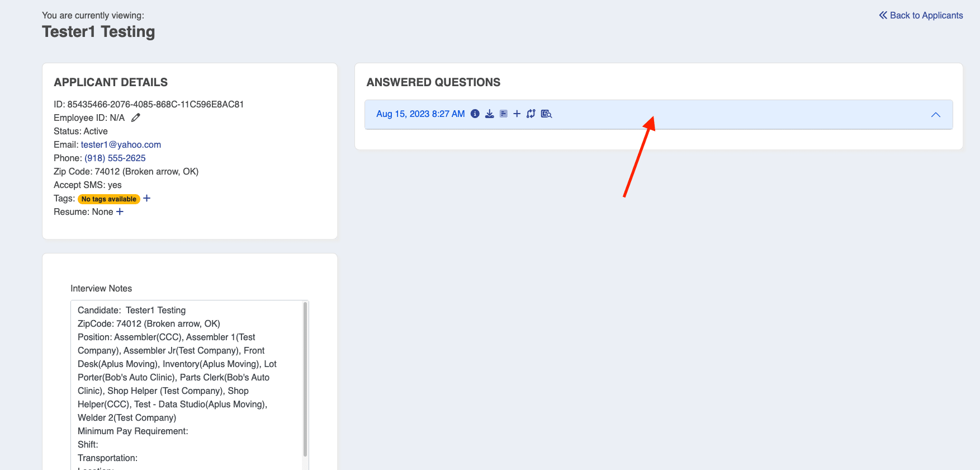Download the Aug 15 answered questions
This screenshot has height=470, width=980.
coord(489,114)
